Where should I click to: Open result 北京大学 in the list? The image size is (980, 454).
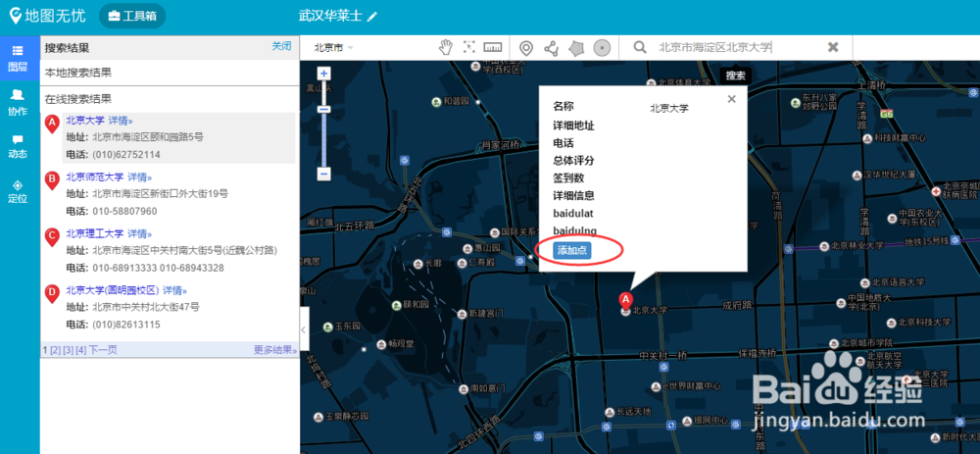pos(85,121)
